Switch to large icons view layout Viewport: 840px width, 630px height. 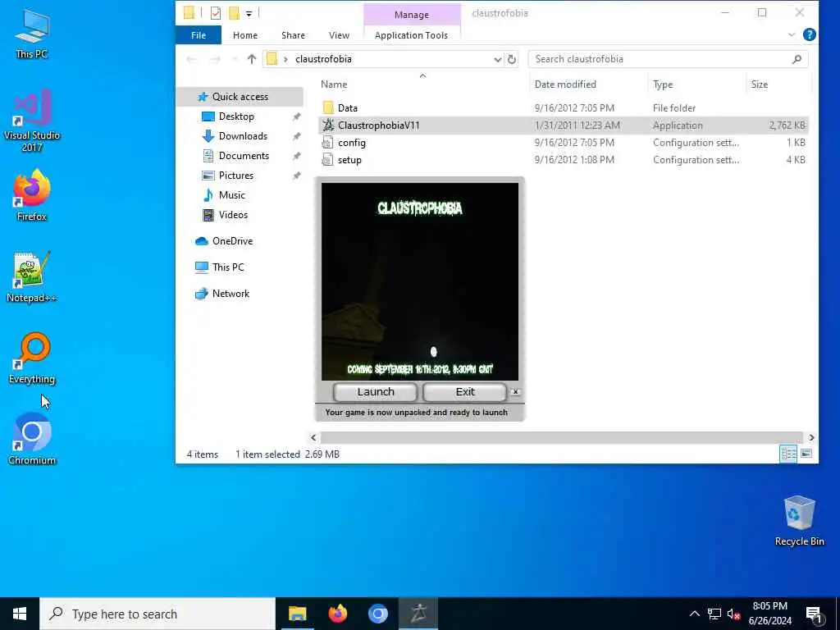click(806, 454)
